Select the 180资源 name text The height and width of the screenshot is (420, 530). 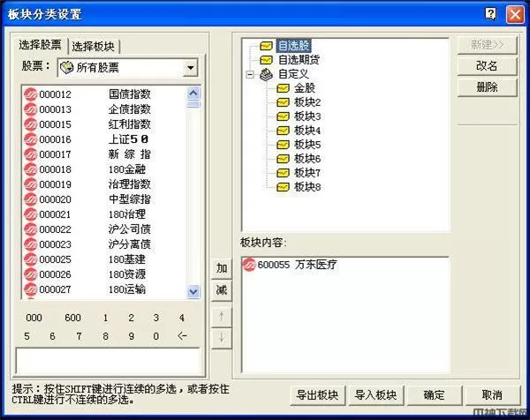tap(127, 274)
